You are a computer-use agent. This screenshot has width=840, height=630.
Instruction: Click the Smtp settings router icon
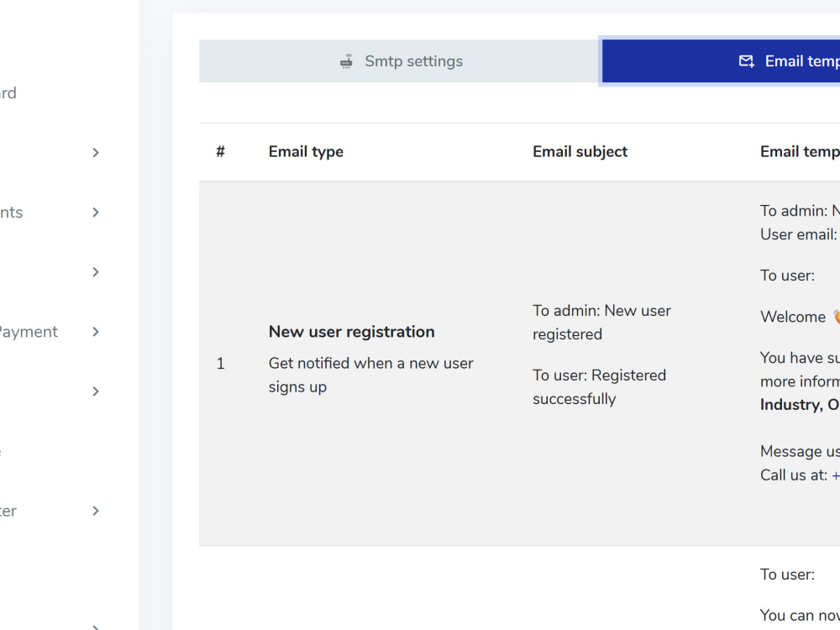[x=347, y=61]
